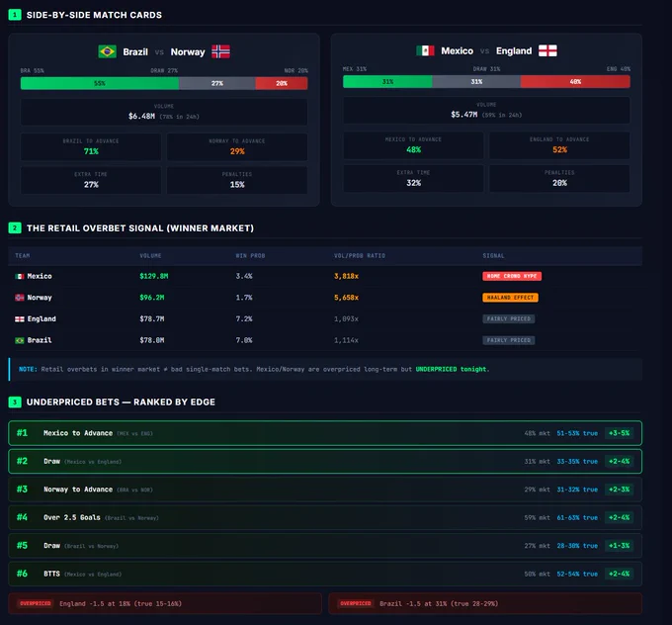The width and height of the screenshot is (672, 625).
Task: Click the Brazil flag in the overbet table
Action: pos(20,340)
